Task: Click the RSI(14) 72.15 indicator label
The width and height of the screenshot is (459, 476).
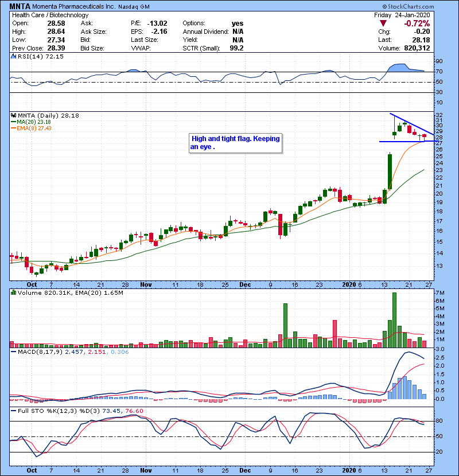Action: [41, 56]
